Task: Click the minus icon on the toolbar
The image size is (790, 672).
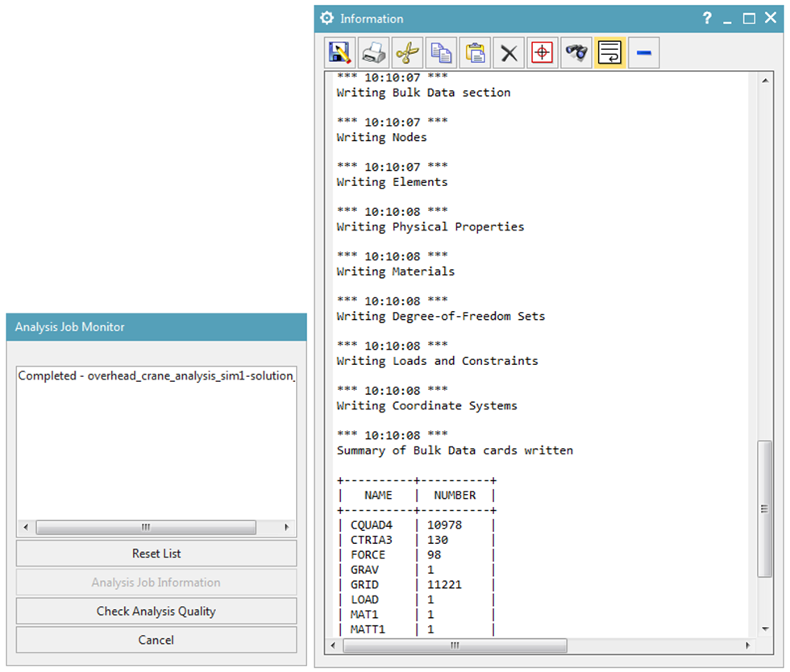Action: tap(643, 52)
